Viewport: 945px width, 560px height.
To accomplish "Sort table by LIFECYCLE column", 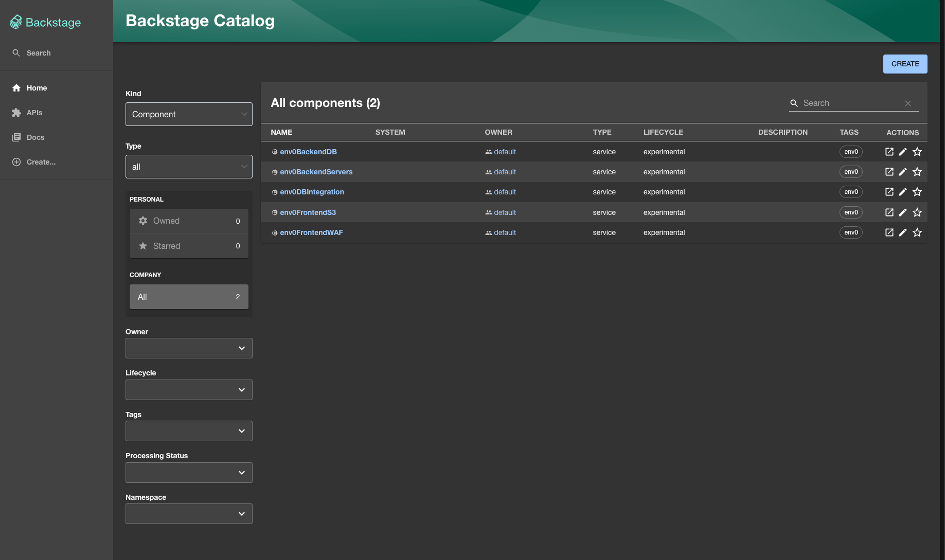I will click(663, 132).
